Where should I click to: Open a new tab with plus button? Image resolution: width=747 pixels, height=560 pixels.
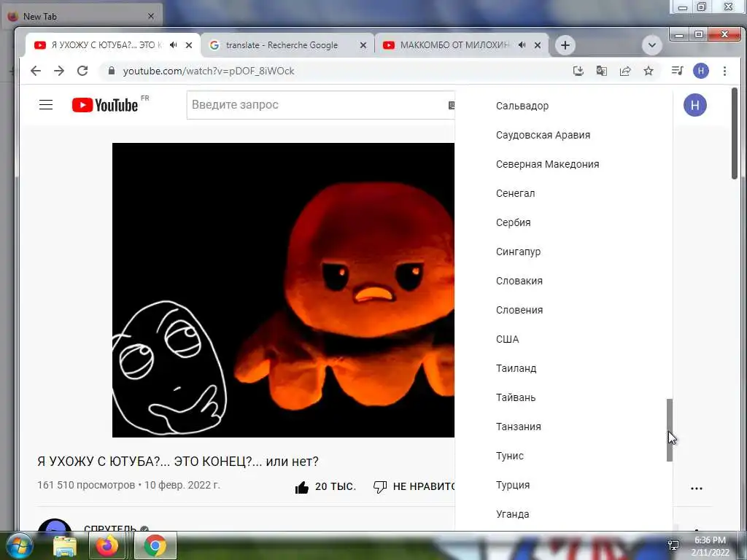point(565,45)
